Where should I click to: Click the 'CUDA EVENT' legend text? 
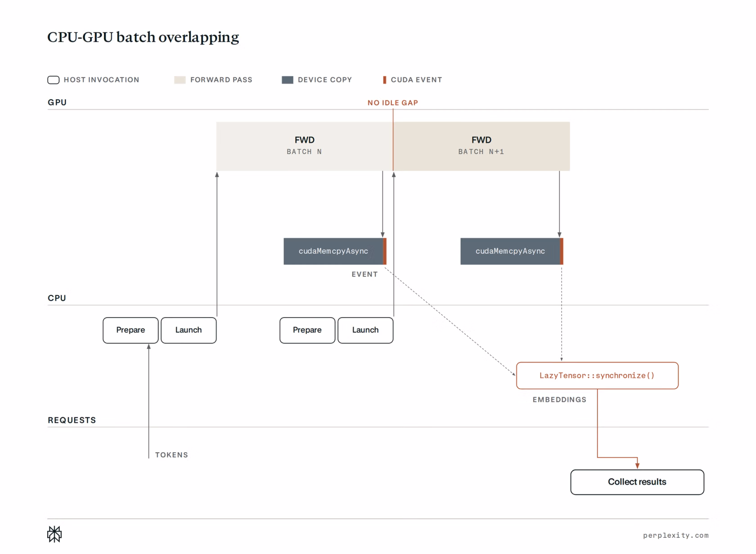(416, 80)
